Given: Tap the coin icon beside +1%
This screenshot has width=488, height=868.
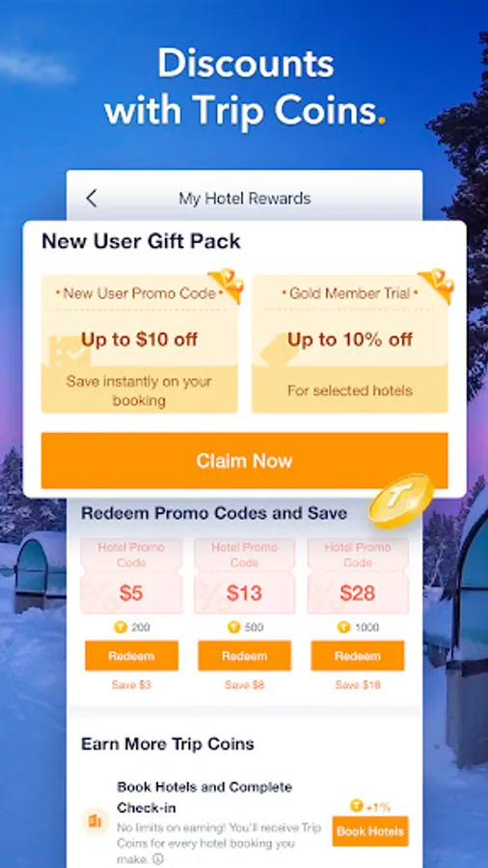Looking at the screenshot, I should coord(357,806).
